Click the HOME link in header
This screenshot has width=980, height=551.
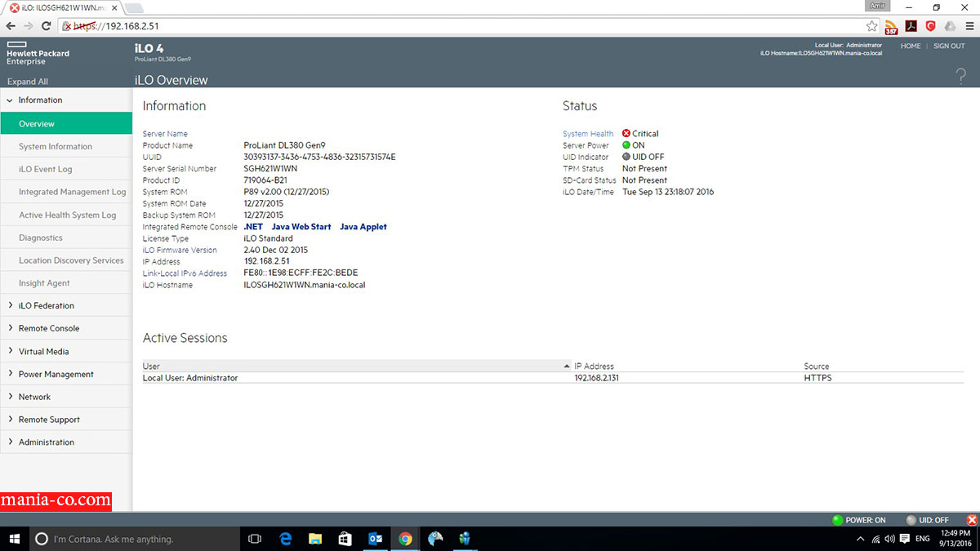911,46
